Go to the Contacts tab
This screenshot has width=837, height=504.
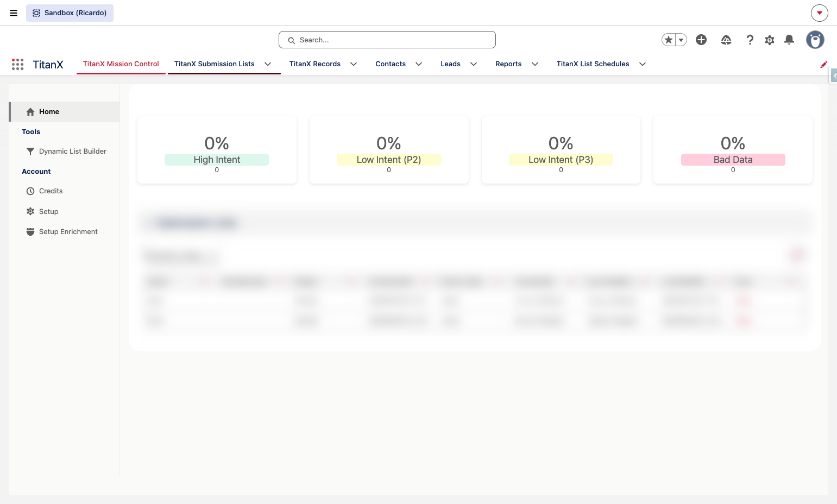391,64
